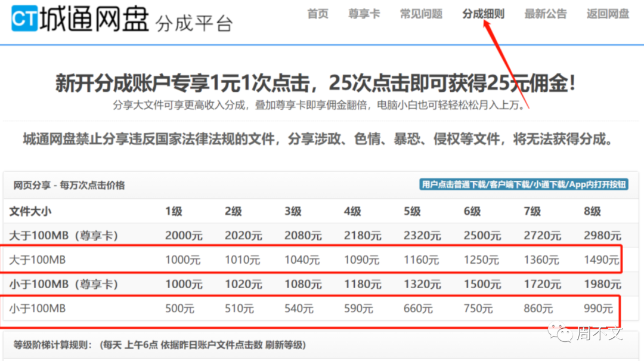Click the 城通网盘禁止分享违反国家法律法规 notice

(x=317, y=140)
